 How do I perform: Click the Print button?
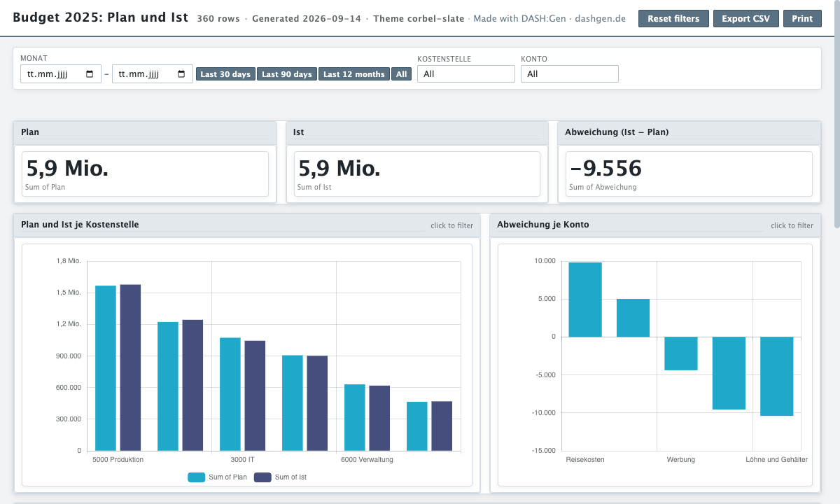click(x=802, y=19)
